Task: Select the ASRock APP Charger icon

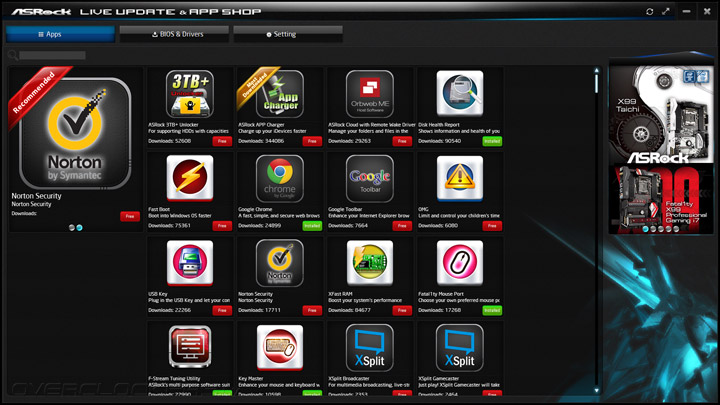Action: pyautogui.click(x=280, y=94)
